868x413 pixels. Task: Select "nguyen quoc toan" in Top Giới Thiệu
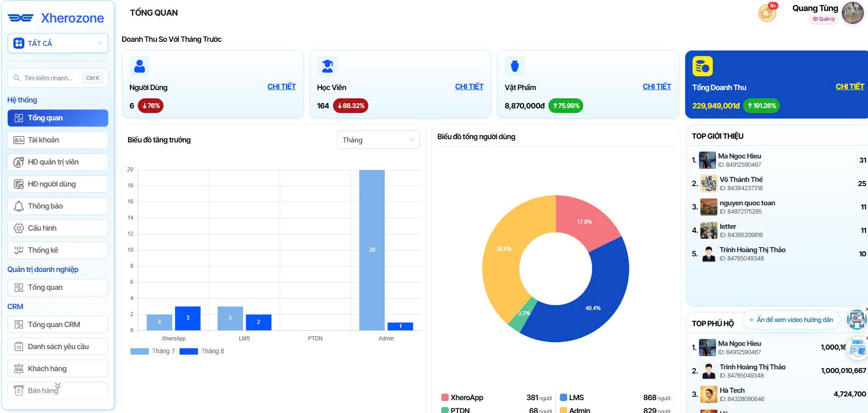(x=747, y=203)
